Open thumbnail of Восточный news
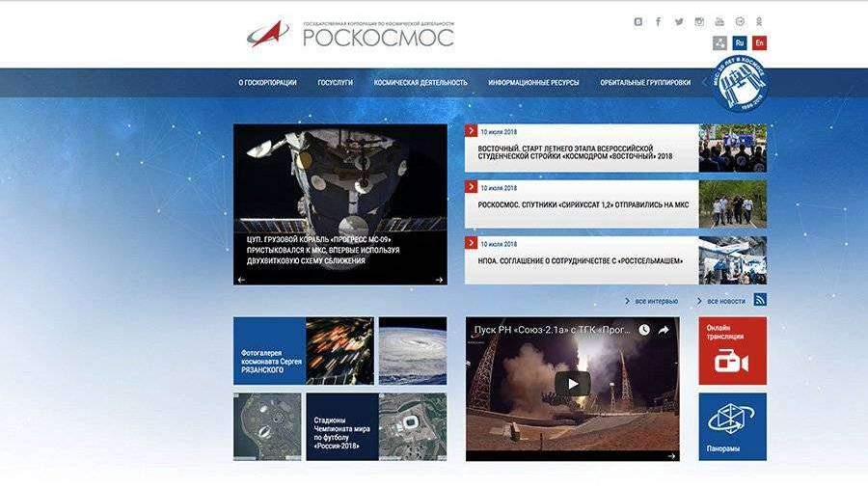This screenshot has height=488, width=868. [x=732, y=149]
